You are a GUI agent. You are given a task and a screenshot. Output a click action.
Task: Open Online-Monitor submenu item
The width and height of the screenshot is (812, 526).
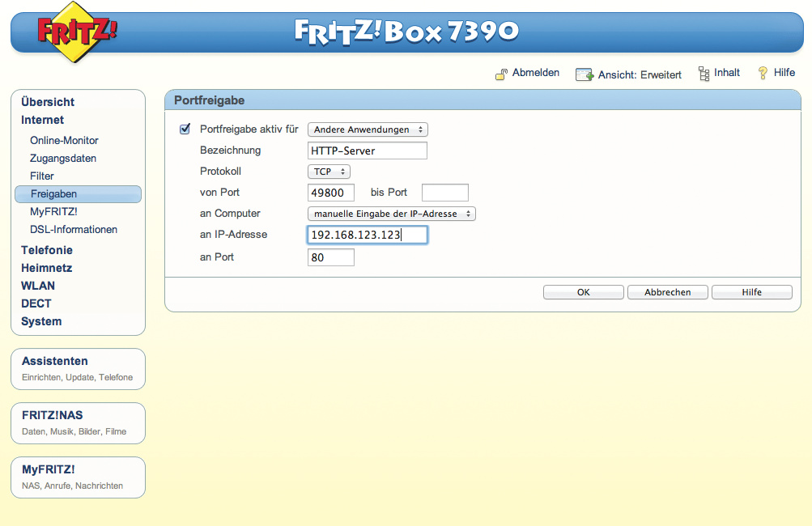[x=64, y=140]
